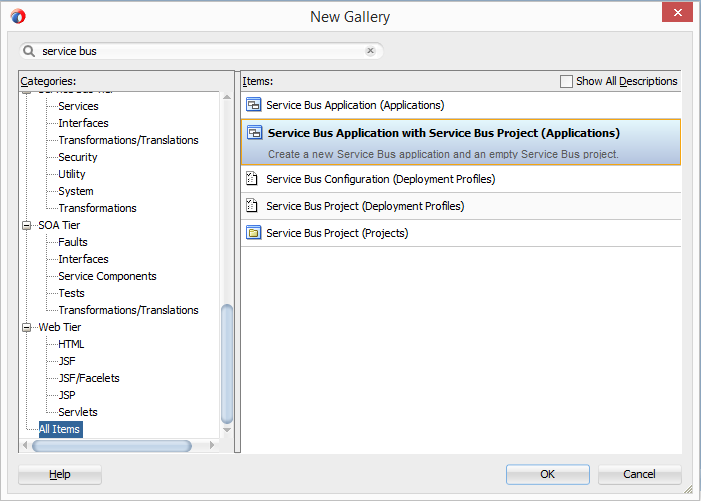This screenshot has height=501, width=701.
Task: Click the OK button
Action: pyautogui.click(x=548, y=474)
